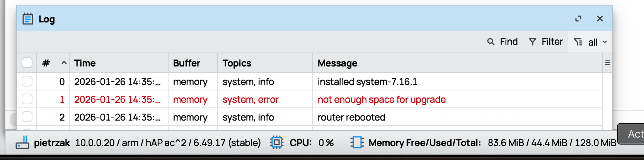Check the box for log entry 0
The image size is (644, 160).
[27, 81]
